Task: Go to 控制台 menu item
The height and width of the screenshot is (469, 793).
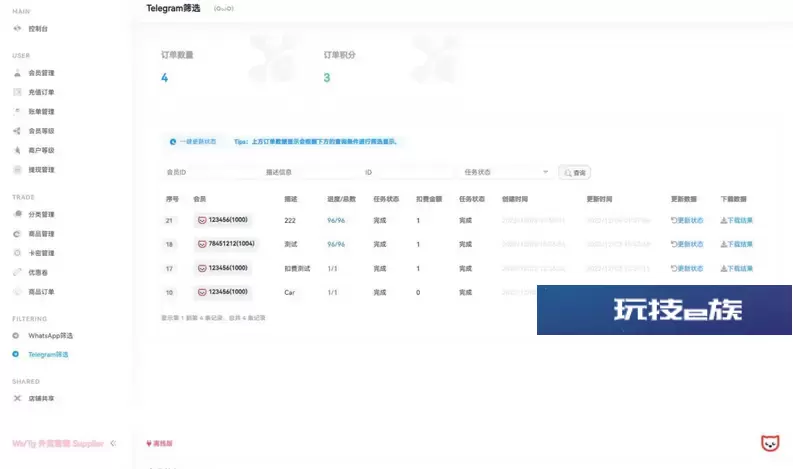Action: pos(38,29)
